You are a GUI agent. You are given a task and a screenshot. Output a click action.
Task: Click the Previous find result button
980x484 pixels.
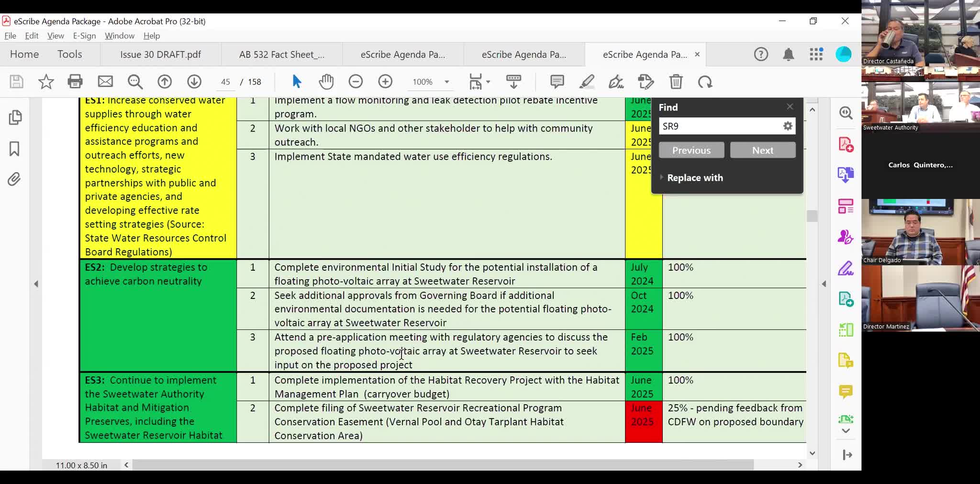[x=691, y=150]
